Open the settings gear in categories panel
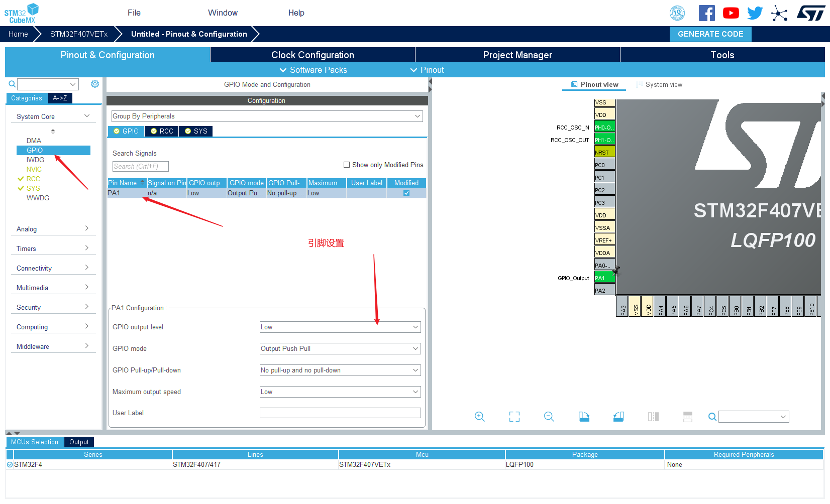830x504 pixels. click(x=95, y=84)
